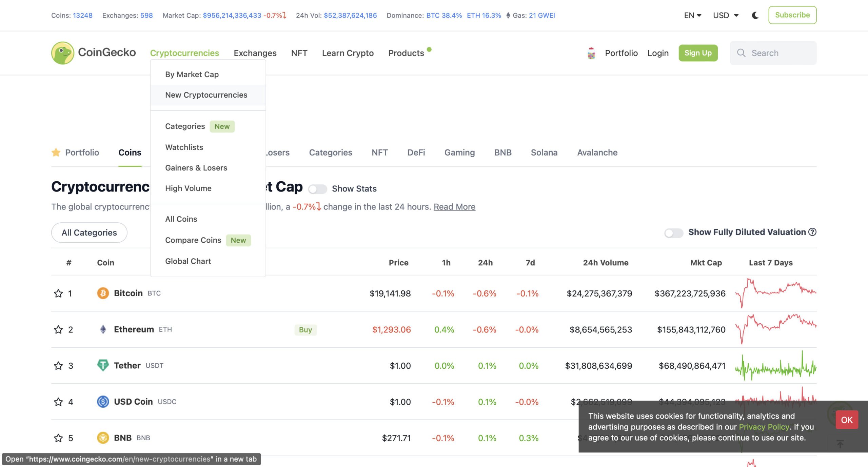Click the Coins count 13248
The height and width of the screenshot is (467, 868).
tap(83, 15)
